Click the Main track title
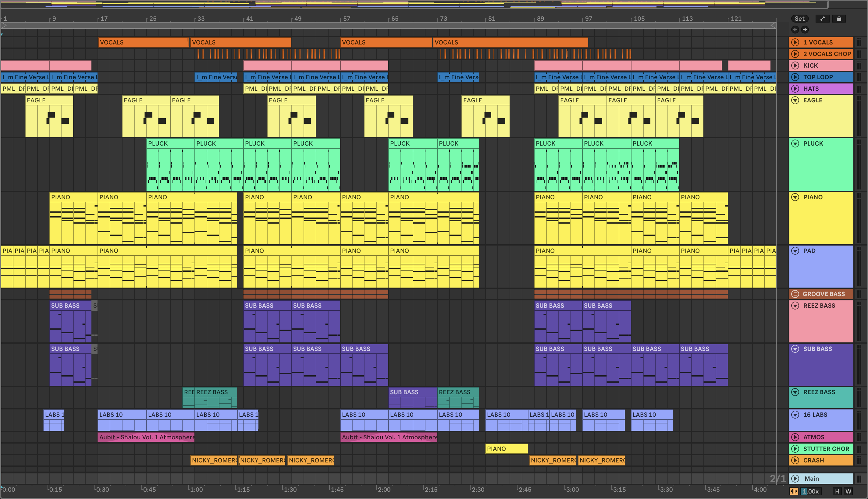The width and height of the screenshot is (868, 499). (x=812, y=479)
